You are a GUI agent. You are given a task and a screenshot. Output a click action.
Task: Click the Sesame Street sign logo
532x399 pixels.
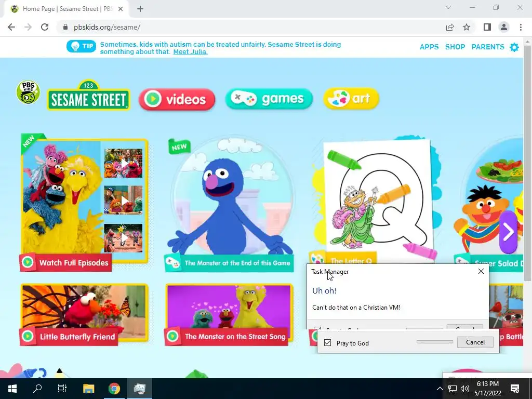(88, 95)
